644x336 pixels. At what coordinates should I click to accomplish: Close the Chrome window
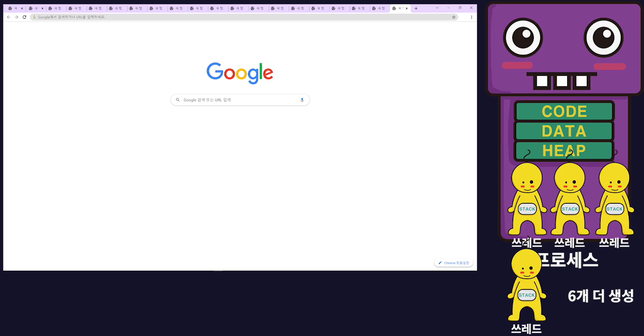(471, 8)
